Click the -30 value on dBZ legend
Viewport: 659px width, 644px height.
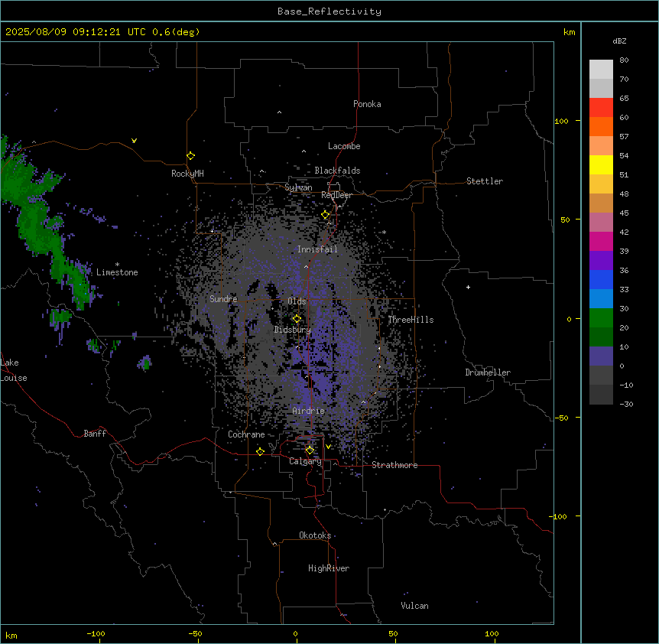click(x=626, y=405)
